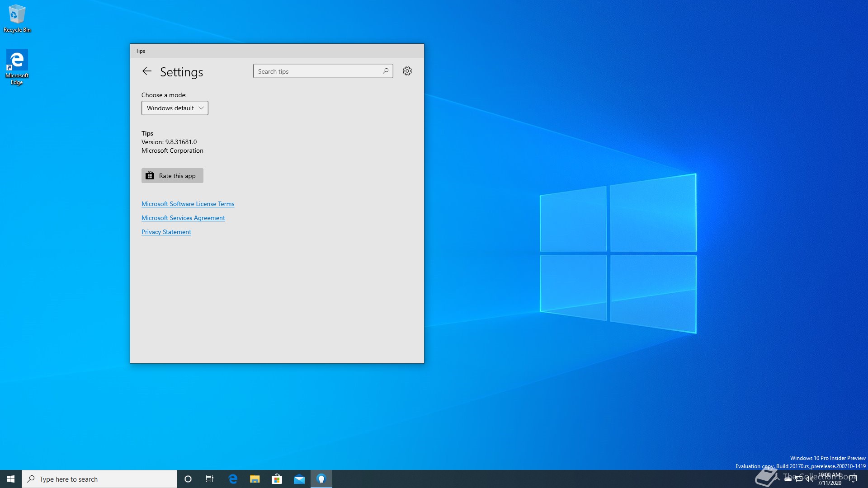Click the Type here to search box

[99, 479]
